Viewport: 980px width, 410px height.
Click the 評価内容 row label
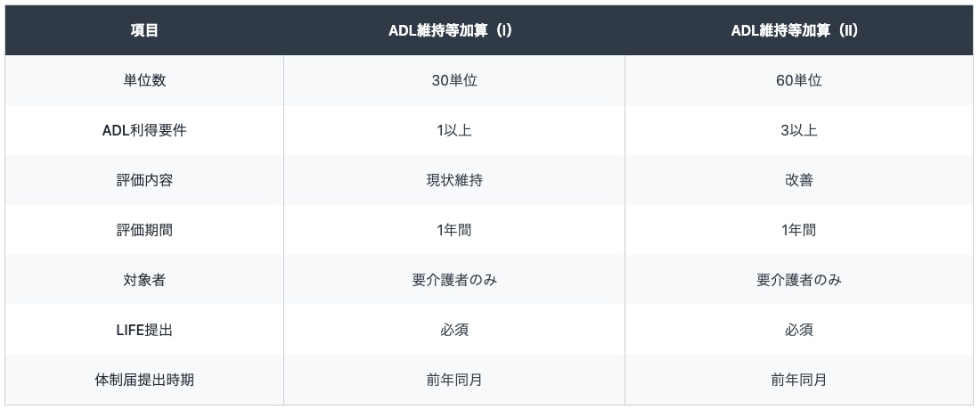pos(144,180)
